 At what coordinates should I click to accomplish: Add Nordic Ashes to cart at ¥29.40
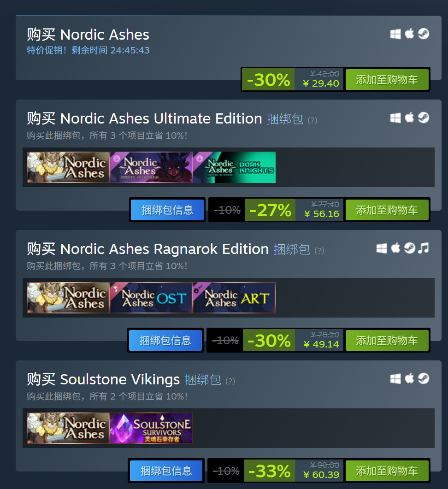[387, 80]
